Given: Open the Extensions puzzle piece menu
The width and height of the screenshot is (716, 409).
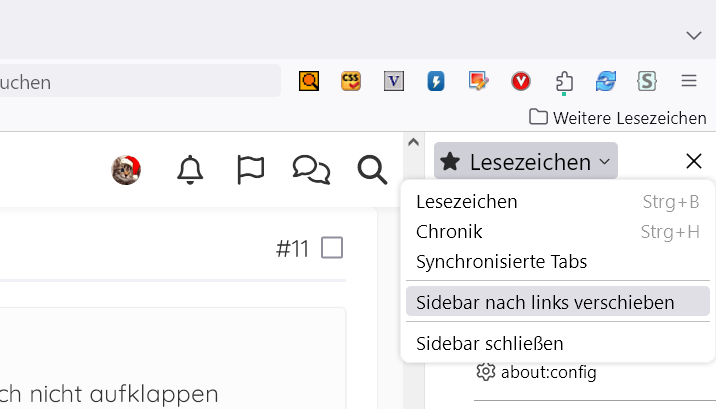Looking at the screenshot, I should pos(564,81).
